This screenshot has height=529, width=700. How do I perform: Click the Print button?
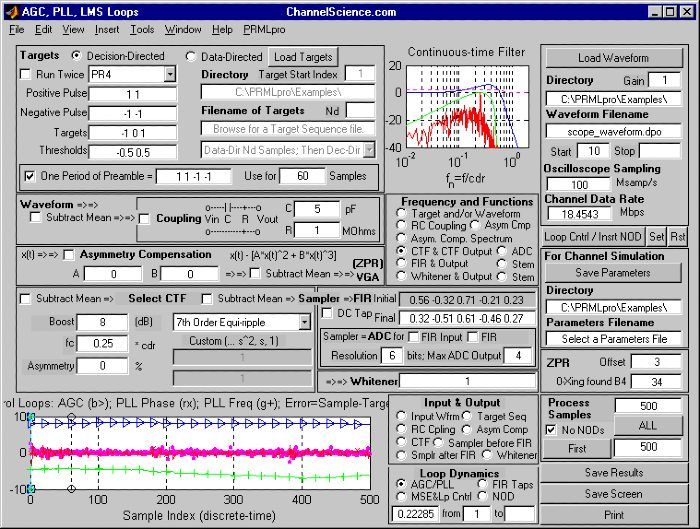614,515
